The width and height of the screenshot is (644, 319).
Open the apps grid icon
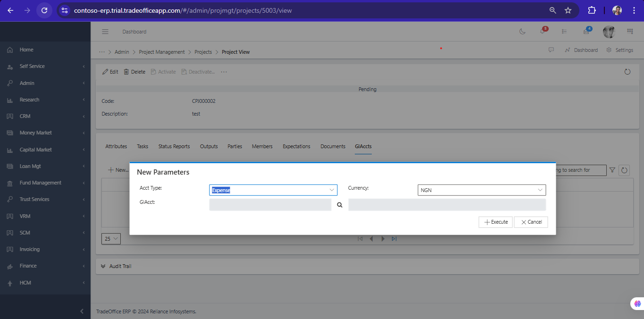(x=630, y=32)
